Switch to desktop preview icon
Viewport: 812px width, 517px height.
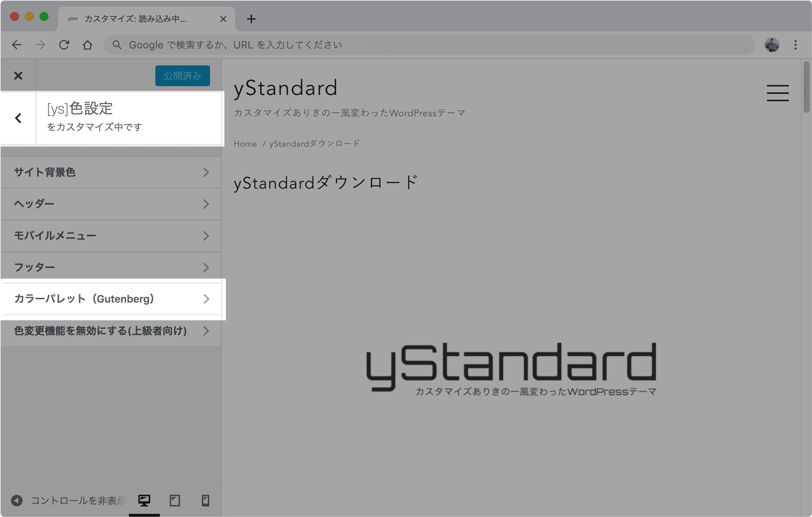coord(144,501)
